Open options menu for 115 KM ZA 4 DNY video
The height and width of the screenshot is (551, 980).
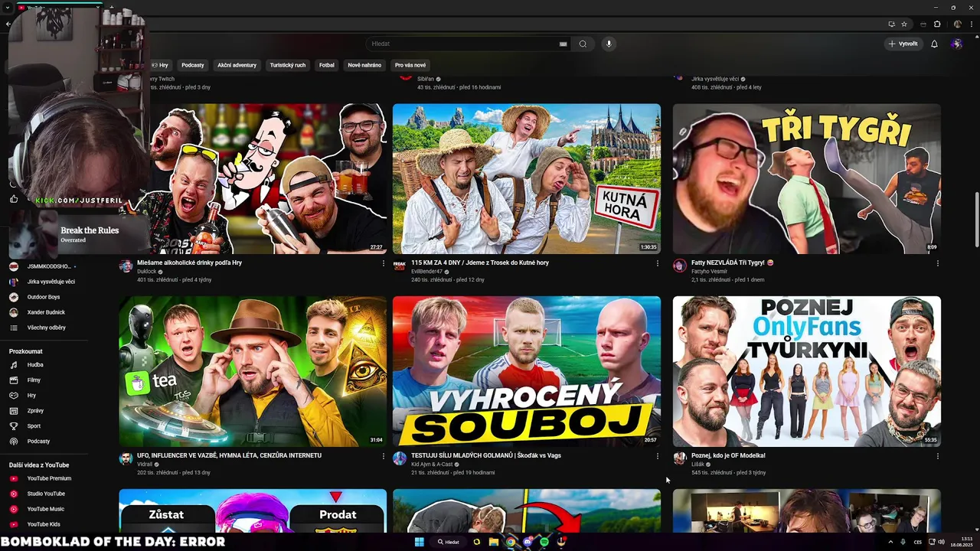pos(657,263)
